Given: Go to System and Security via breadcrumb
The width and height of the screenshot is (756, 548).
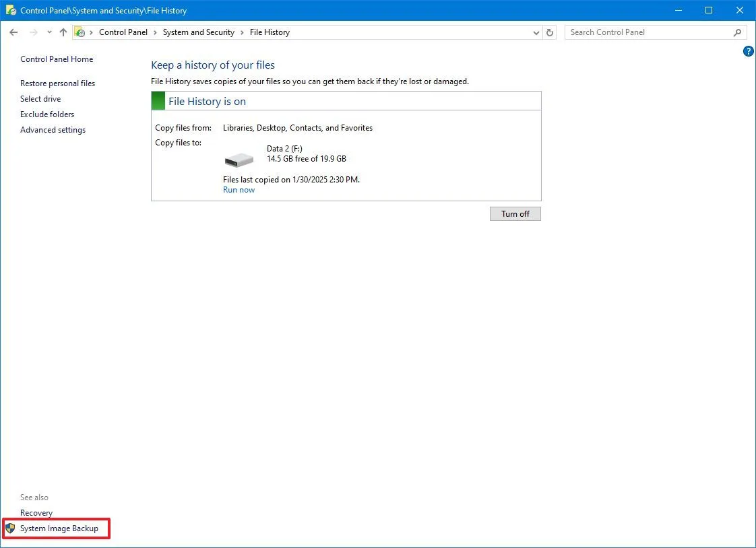Looking at the screenshot, I should tap(198, 32).
